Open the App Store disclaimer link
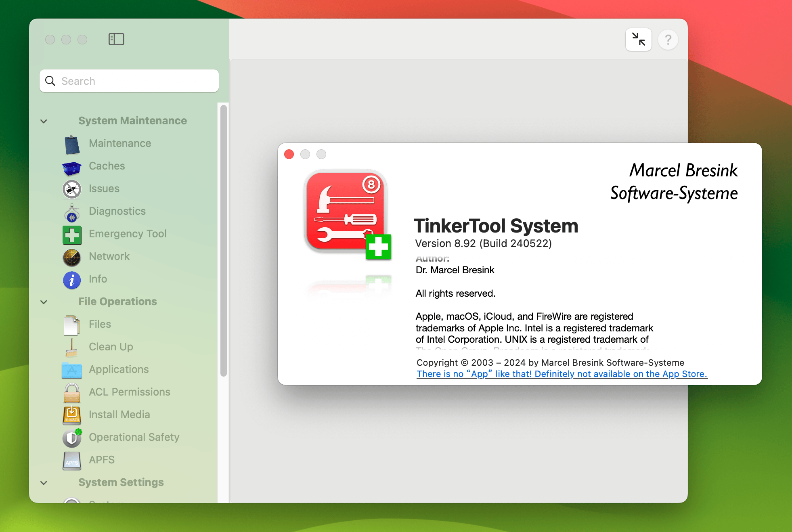The width and height of the screenshot is (792, 532). click(562, 374)
